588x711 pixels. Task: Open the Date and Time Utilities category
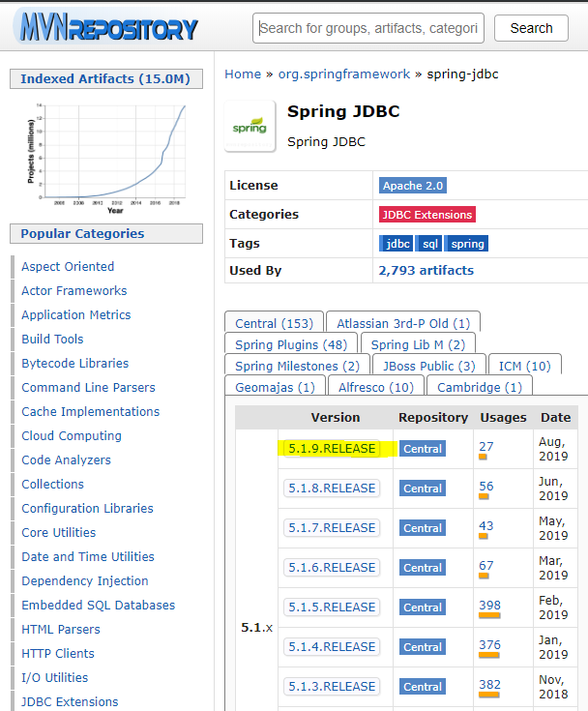(x=88, y=557)
